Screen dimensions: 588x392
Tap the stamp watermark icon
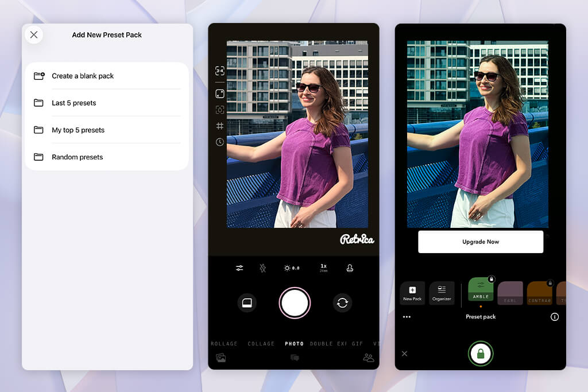click(x=350, y=268)
